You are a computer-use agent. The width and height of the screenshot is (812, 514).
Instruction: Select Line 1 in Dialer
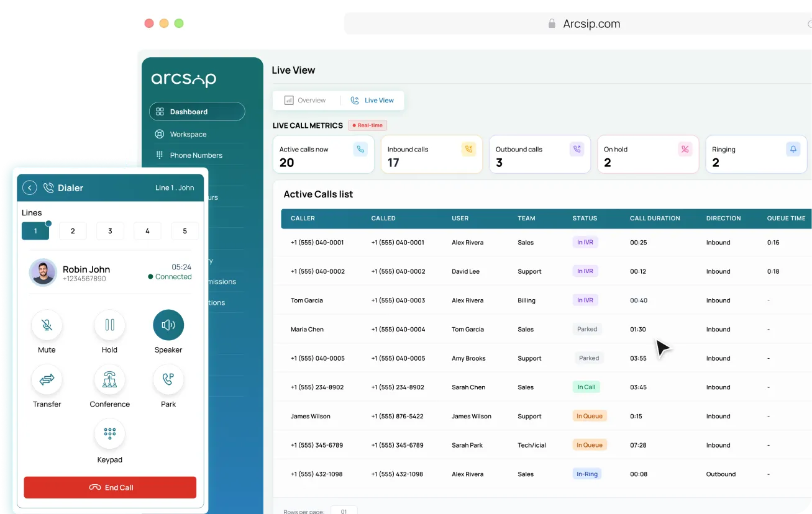coord(35,231)
